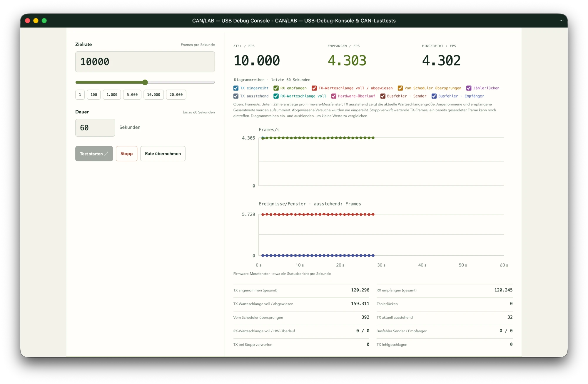This screenshot has width=588, height=384.
Task: Open the three-dot menu in title bar
Action: [x=561, y=21]
